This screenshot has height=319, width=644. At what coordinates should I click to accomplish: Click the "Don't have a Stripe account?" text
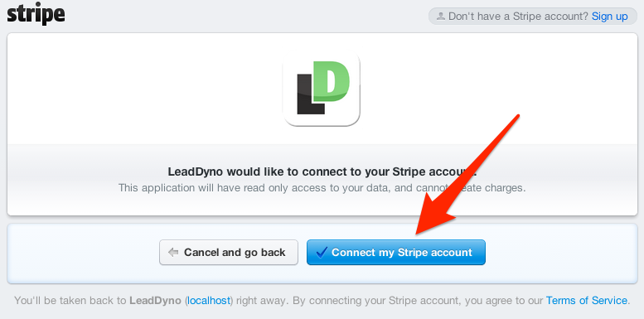pos(518,17)
